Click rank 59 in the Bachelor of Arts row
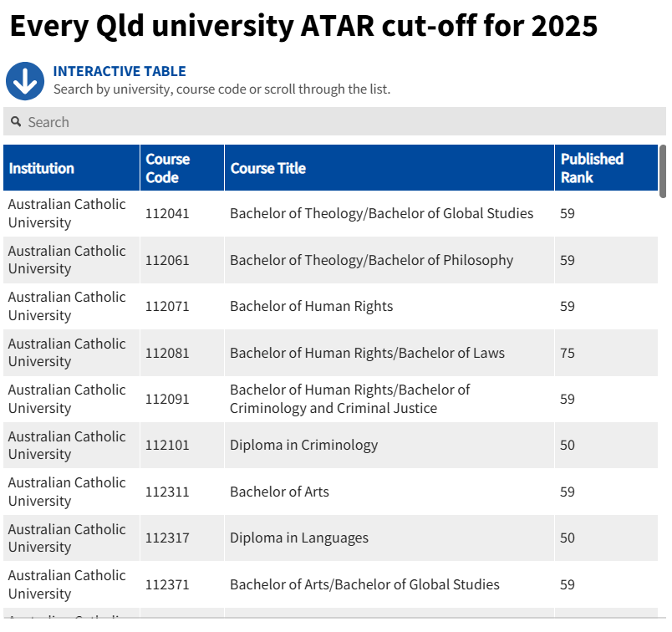This screenshot has width=672, height=632. point(568,492)
